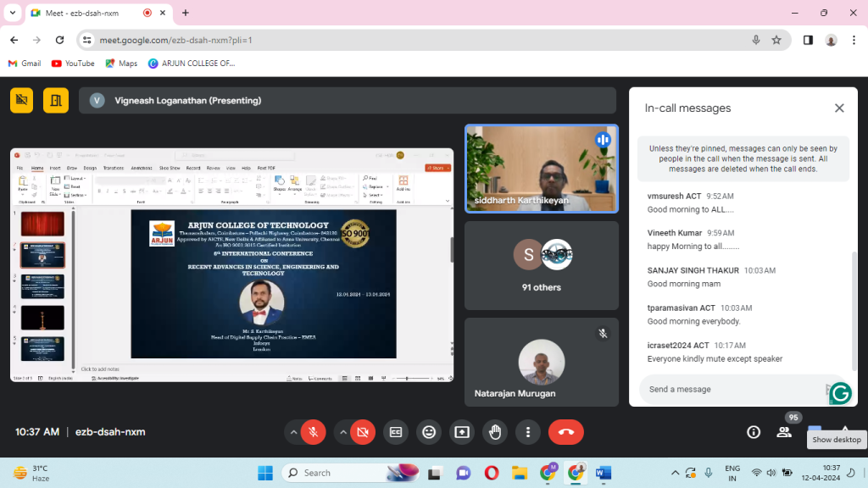Select the Meet - ezb-dsah-nxm tab

click(100, 14)
